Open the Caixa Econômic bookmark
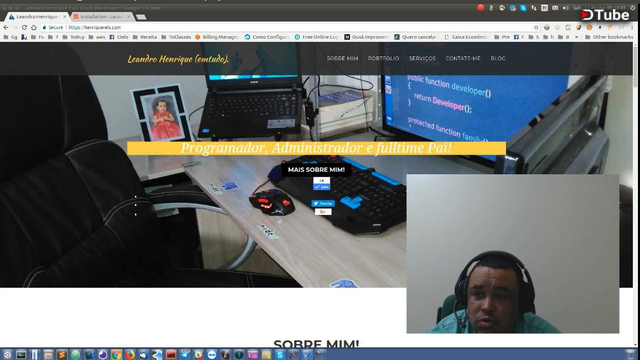Screen dimensions: 640x360 (x=467, y=37)
